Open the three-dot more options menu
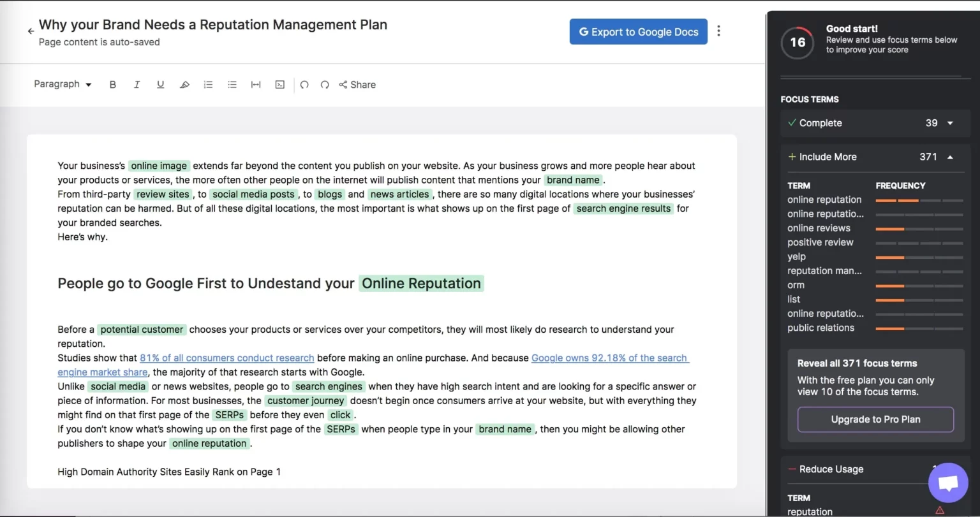The height and width of the screenshot is (517, 980). pos(719,31)
